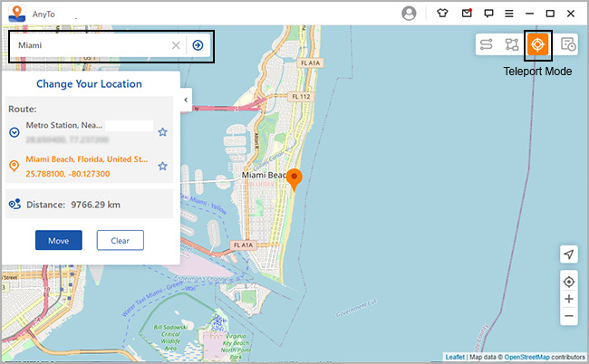589x364 pixels.
Task: Open the mail notifications icon
Action: [466, 14]
